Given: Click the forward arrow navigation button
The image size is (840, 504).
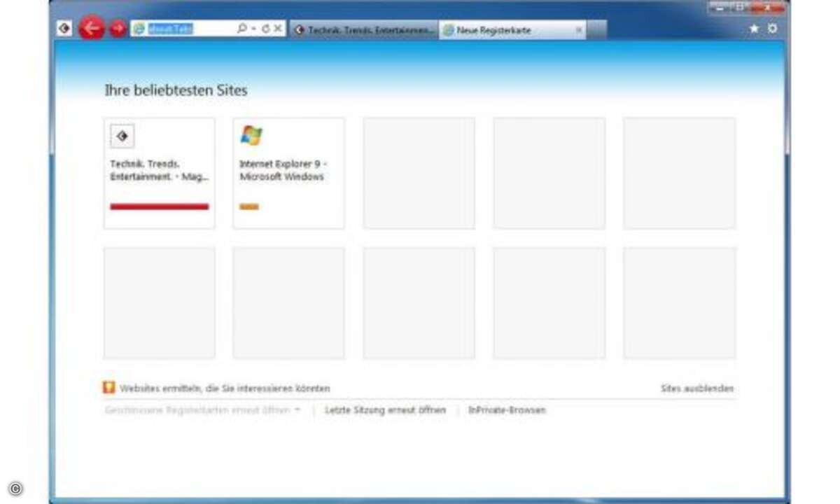Looking at the screenshot, I should click(118, 29).
